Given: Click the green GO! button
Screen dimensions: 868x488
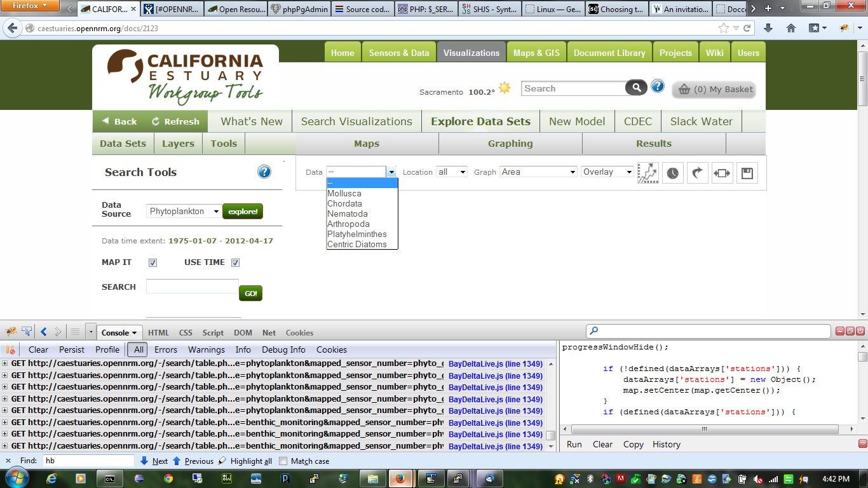Looking at the screenshot, I should (251, 293).
